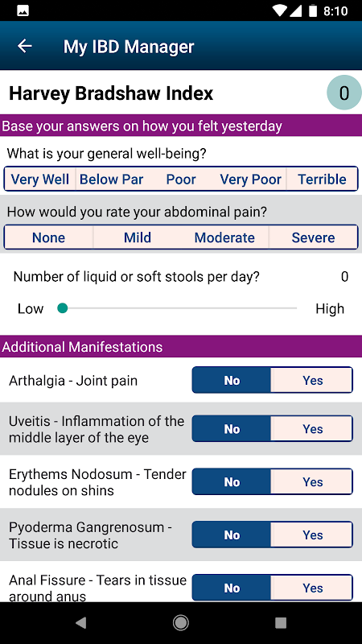Select Severe abdominal pain

pyautogui.click(x=313, y=237)
